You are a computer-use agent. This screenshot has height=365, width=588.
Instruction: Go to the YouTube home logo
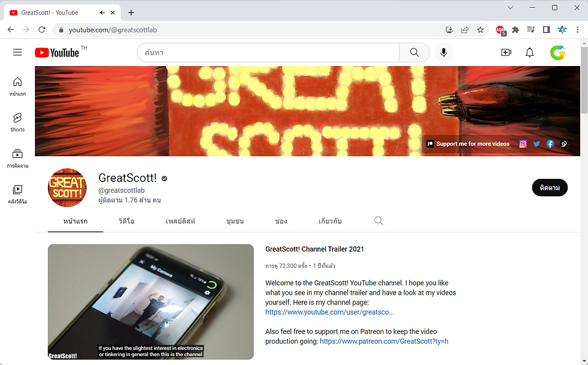[57, 52]
